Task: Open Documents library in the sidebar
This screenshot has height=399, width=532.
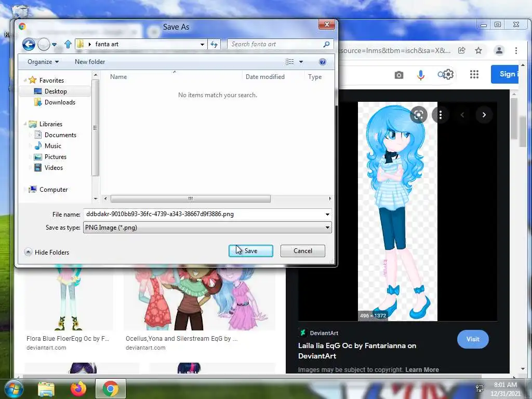Action: [60, 135]
